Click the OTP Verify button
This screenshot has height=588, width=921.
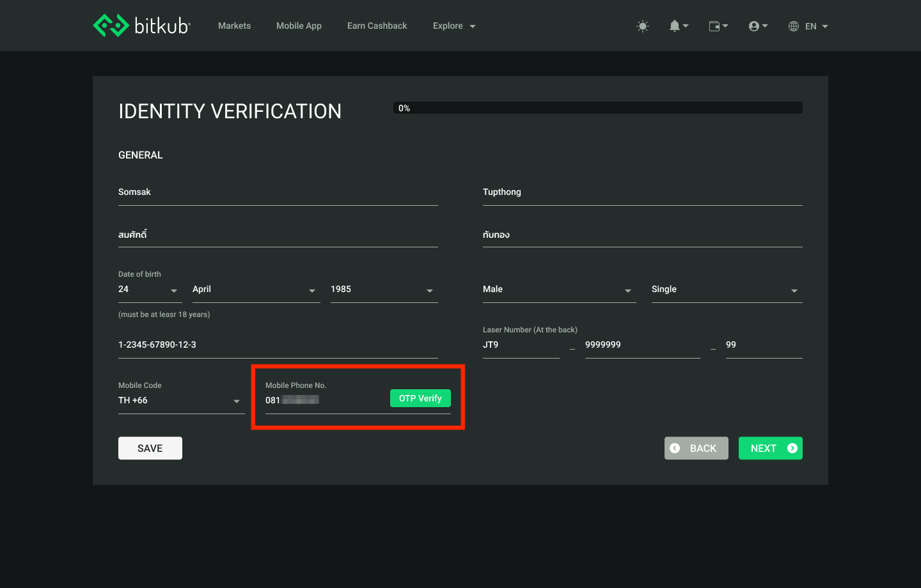(420, 398)
